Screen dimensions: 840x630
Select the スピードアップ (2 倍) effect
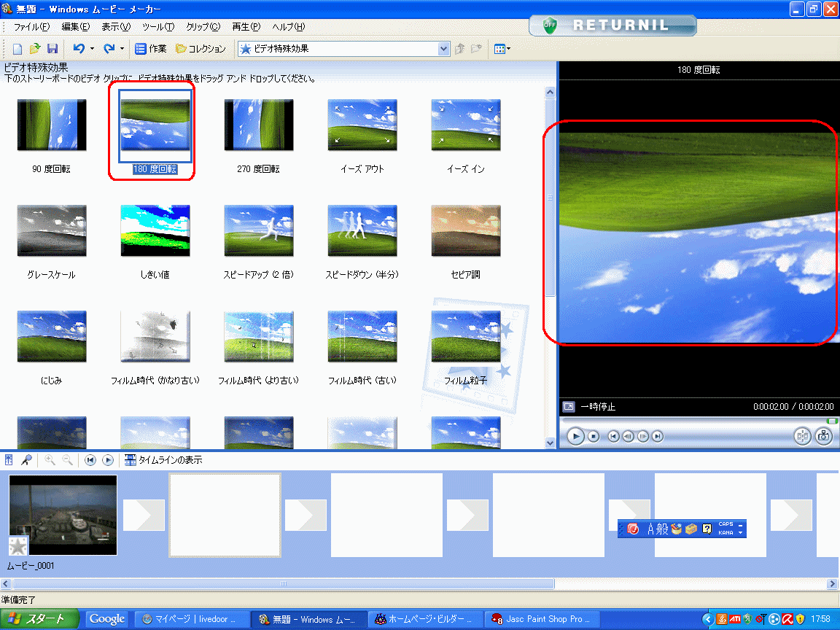tap(259, 231)
